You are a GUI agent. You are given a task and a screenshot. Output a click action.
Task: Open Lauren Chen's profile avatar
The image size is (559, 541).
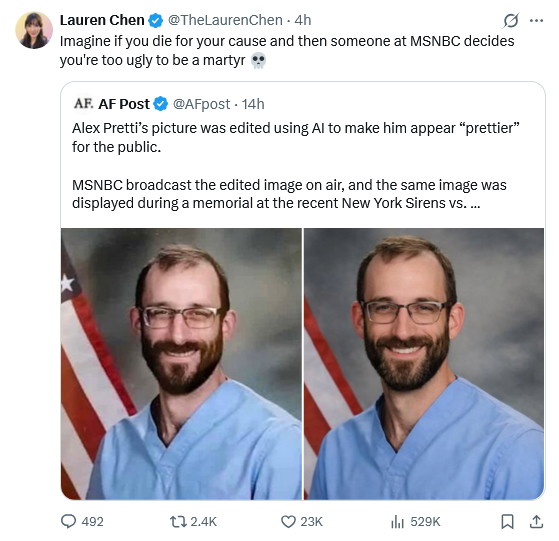click(x=34, y=30)
